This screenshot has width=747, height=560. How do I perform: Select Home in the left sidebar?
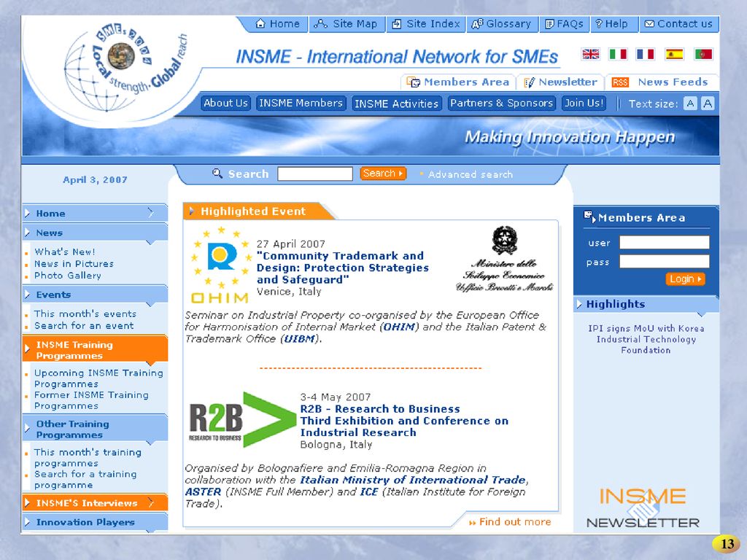tap(95, 214)
